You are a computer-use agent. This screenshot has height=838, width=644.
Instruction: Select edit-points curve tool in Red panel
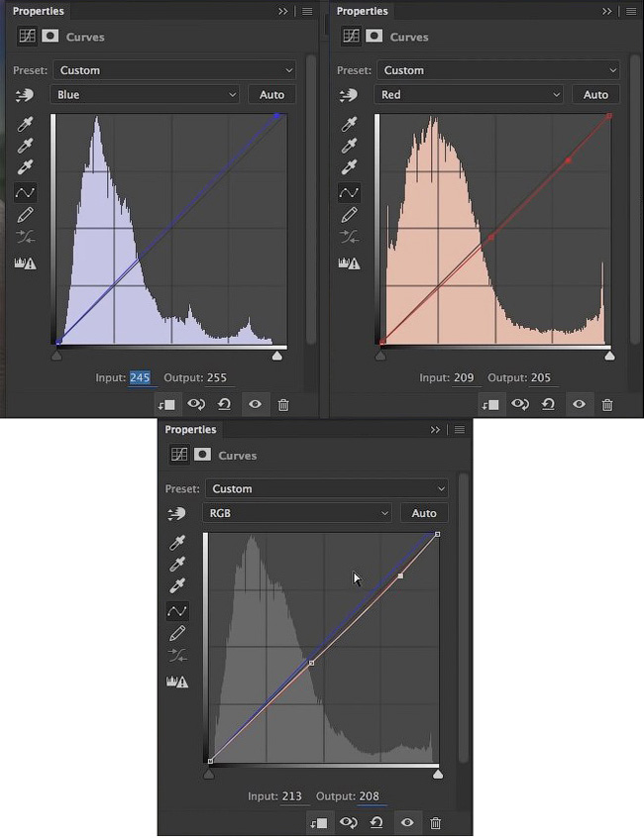tap(349, 192)
